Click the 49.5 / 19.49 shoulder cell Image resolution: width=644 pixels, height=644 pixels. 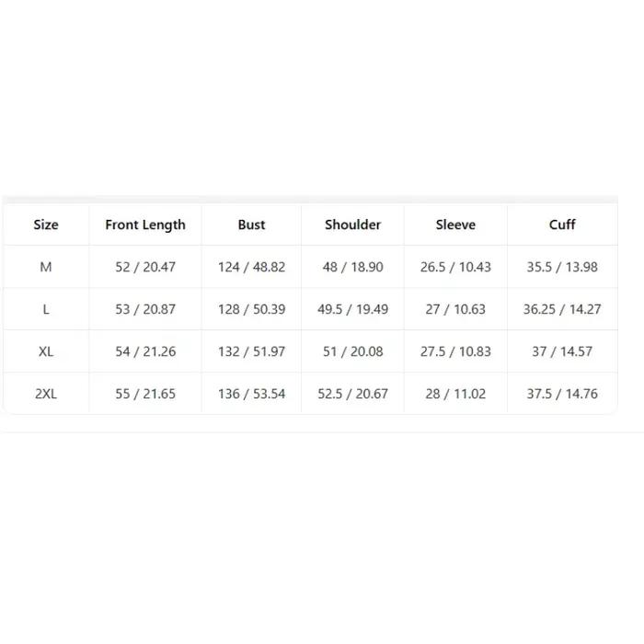(x=352, y=309)
